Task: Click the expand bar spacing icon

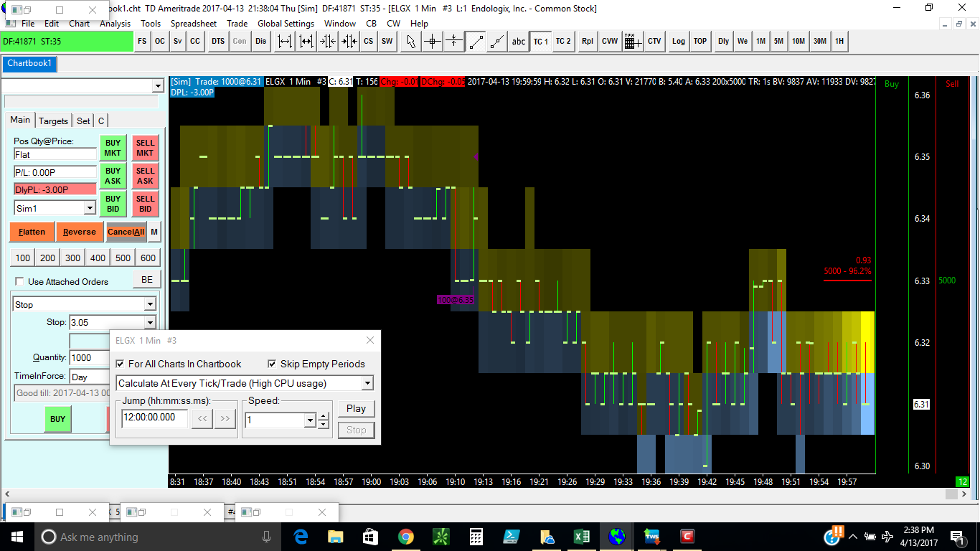Action: point(285,42)
